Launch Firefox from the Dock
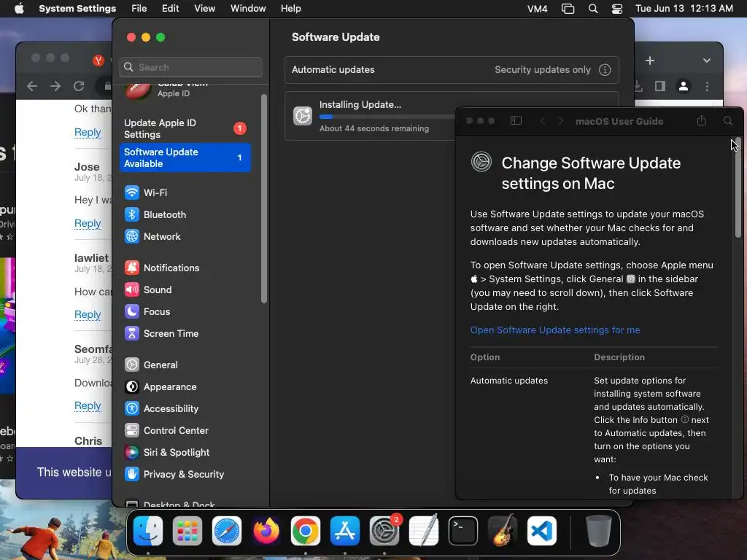 (x=266, y=531)
